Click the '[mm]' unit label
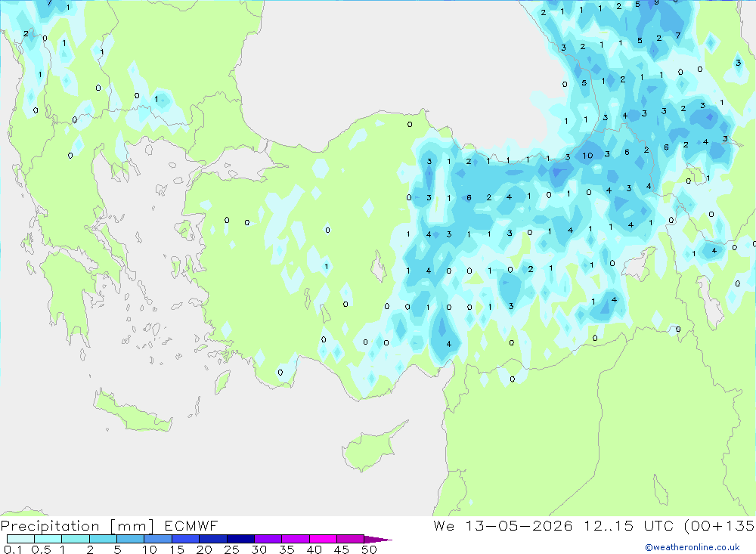 pyautogui.click(x=132, y=526)
